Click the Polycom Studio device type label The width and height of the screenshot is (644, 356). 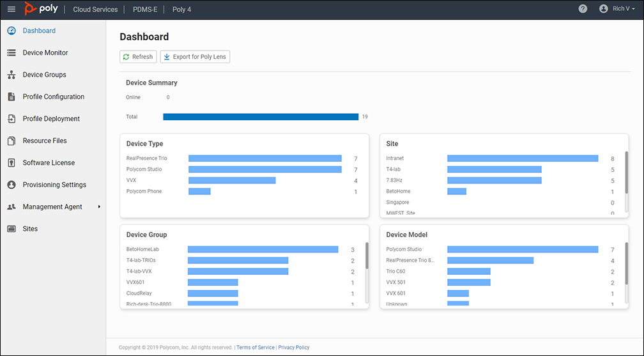click(144, 169)
